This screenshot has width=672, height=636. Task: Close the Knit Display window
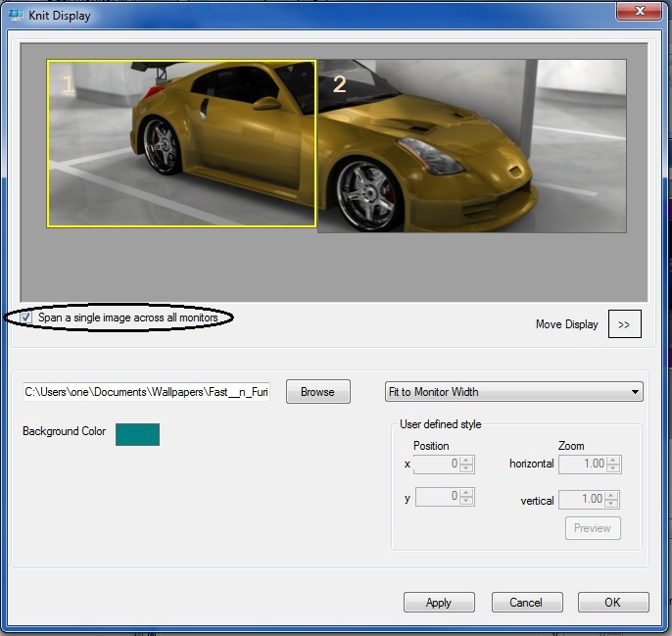pyautogui.click(x=639, y=11)
